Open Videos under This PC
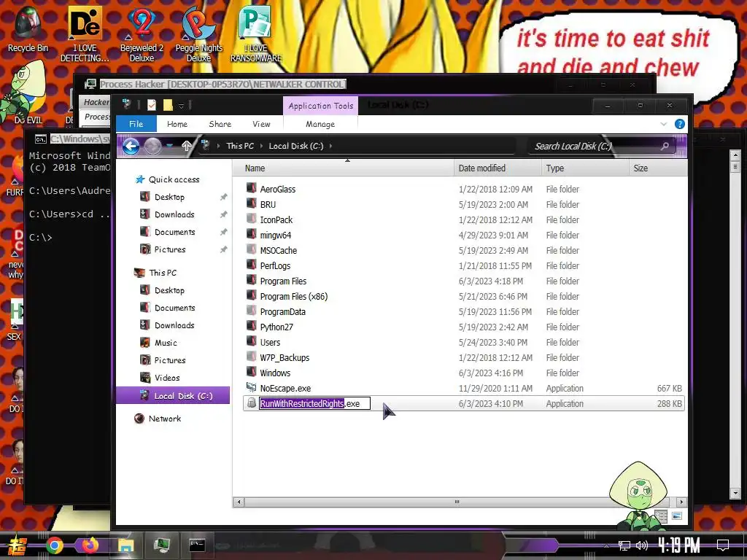The height and width of the screenshot is (560, 747). [167, 378]
